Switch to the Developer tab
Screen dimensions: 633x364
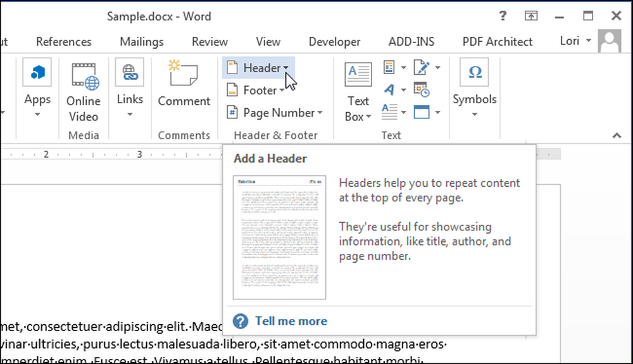(335, 42)
